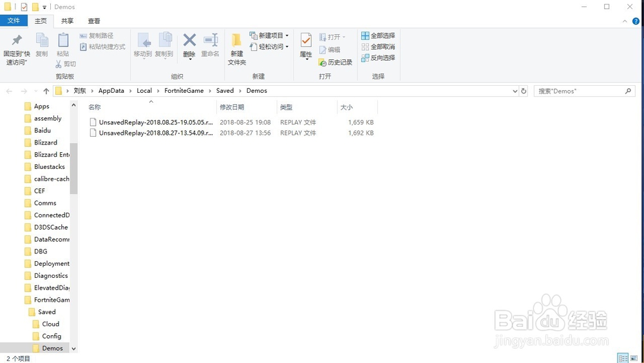
Task: Click the Search Demos field
Action: click(x=584, y=92)
